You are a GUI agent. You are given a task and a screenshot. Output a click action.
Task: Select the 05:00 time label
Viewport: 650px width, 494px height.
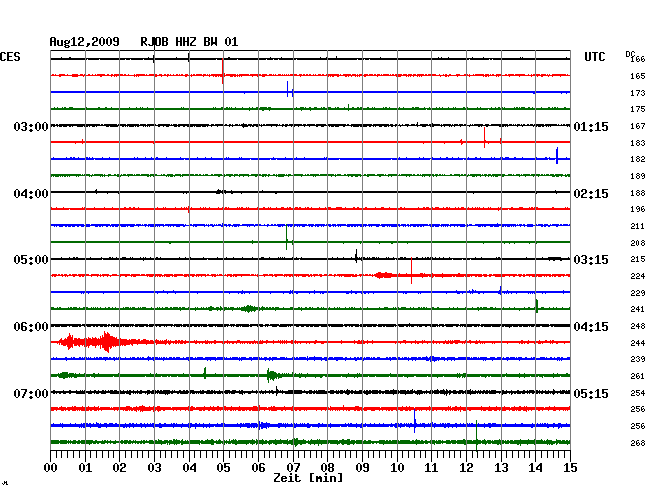click(31, 260)
